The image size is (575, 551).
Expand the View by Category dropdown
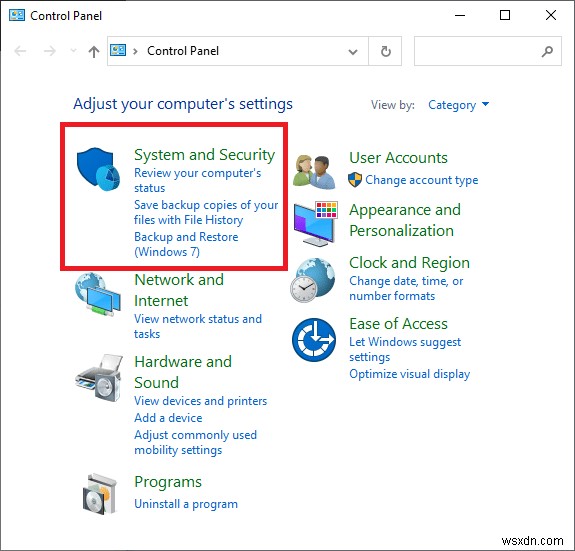click(458, 105)
